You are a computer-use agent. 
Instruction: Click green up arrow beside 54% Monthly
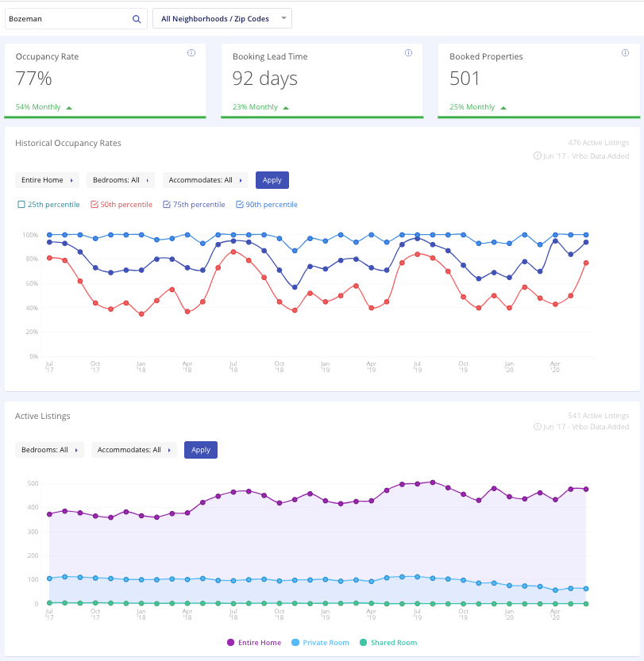tap(69, 107)
